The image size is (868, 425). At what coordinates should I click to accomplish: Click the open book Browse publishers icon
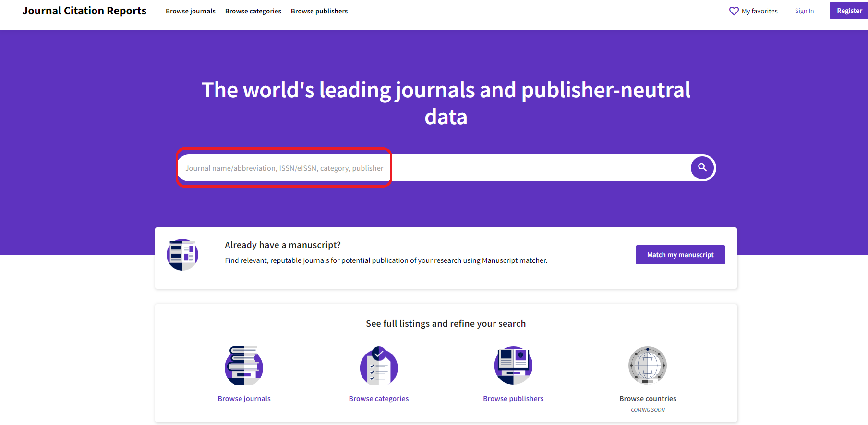click(513, 366)
